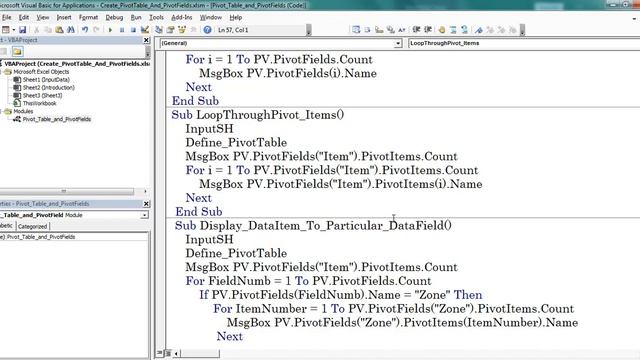Open Project Explorer from the toolbar icon
This screenshot has height=360, width=640.
pyautogui.click(x=159, y=30)
